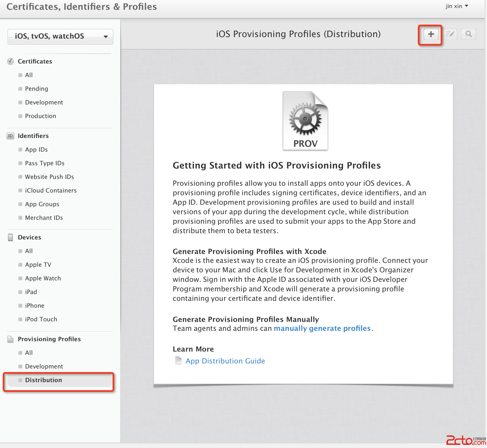Open Pending certificates
487x448 pixels.
37,89
